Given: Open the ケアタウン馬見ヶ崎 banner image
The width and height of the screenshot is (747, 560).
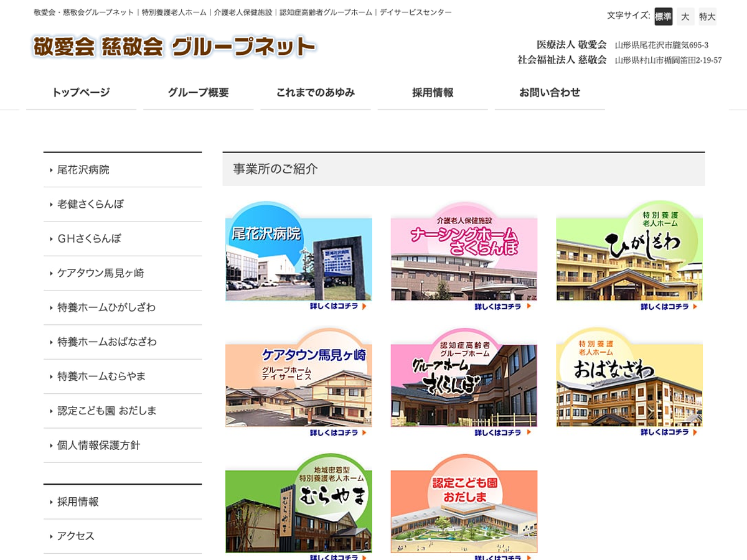Looking at the screenshot, I should coord(298,382).
